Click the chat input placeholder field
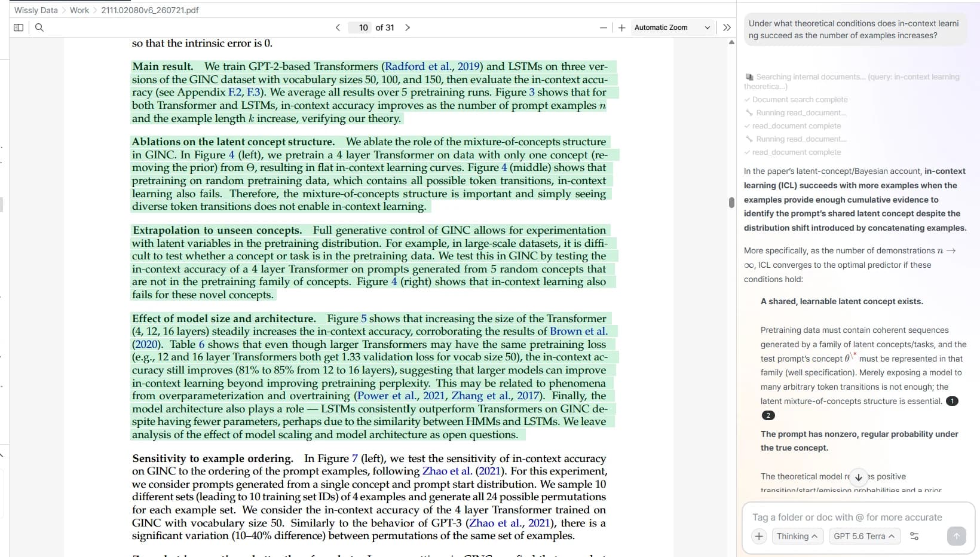This screenshot has width=980, height=557. click(x=847, y=517)
